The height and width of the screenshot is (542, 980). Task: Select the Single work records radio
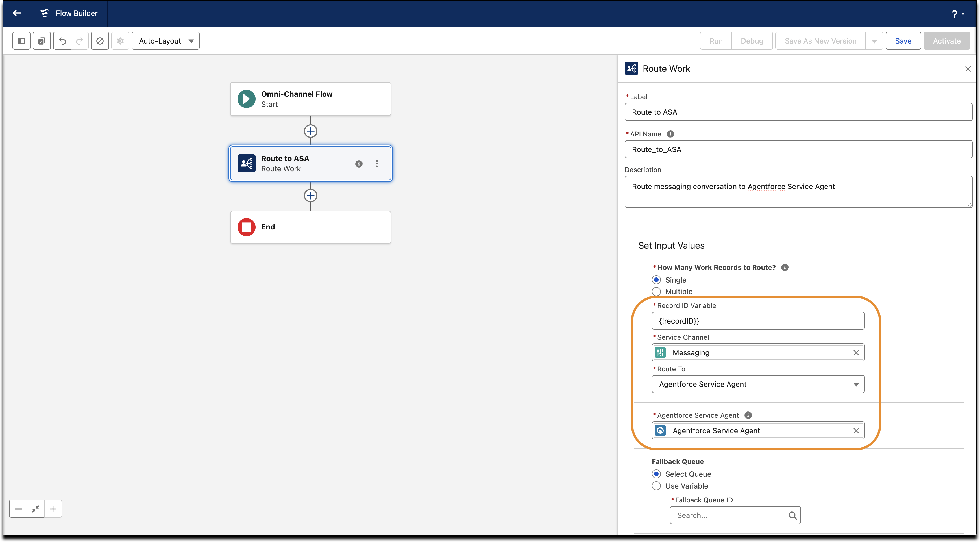point(656,280)
